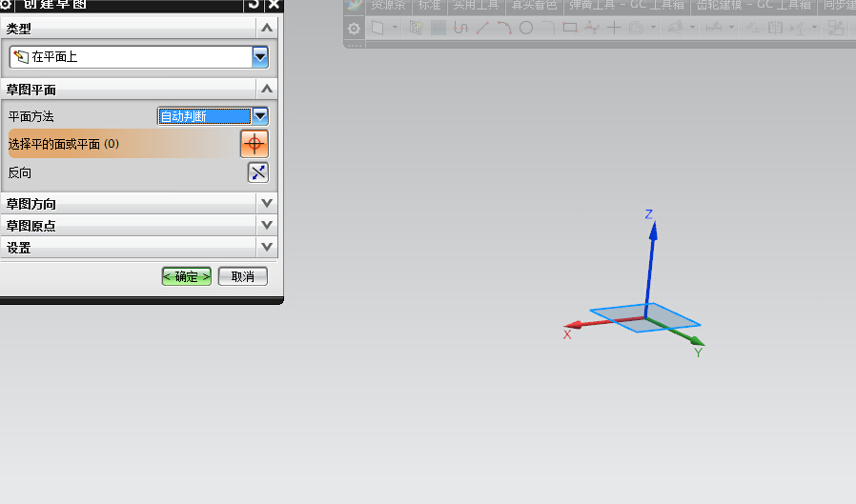Screen dimensions: 856x504
Task: Select the rectangle tool in sketch toolbar
Action: pyautogui.click(x=570, y=28)
